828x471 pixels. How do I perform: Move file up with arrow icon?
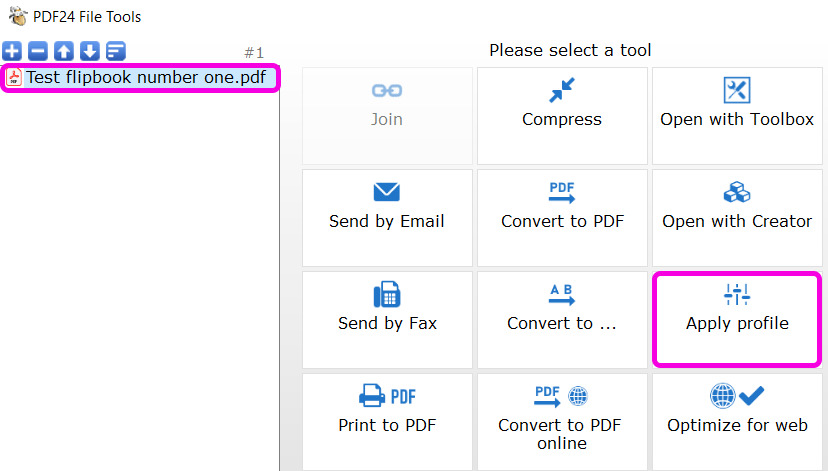[x=64, y=51]
